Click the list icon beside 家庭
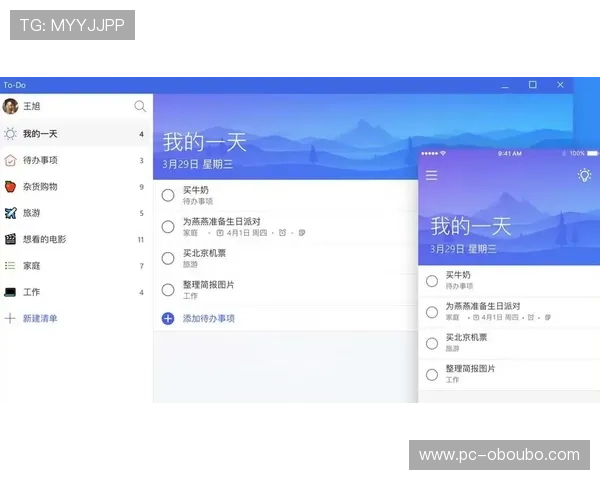This screenshot has width=600, height=480. click(10, 265)
